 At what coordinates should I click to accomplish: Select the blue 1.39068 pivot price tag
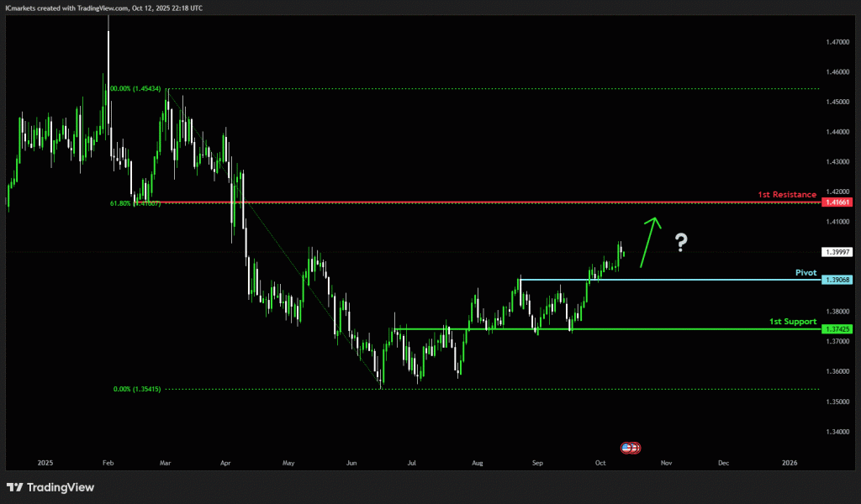coord(838,280)
